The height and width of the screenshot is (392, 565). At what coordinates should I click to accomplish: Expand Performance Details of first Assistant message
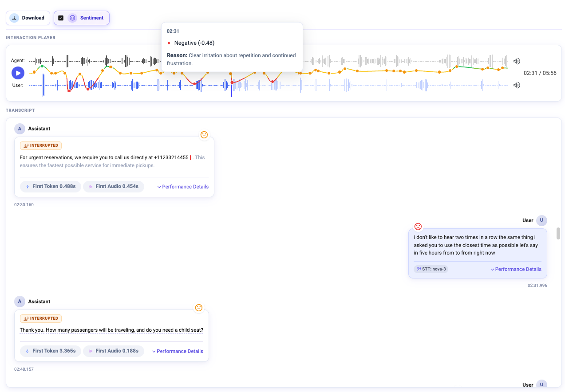pyautogui.click(x=183, y=187)
